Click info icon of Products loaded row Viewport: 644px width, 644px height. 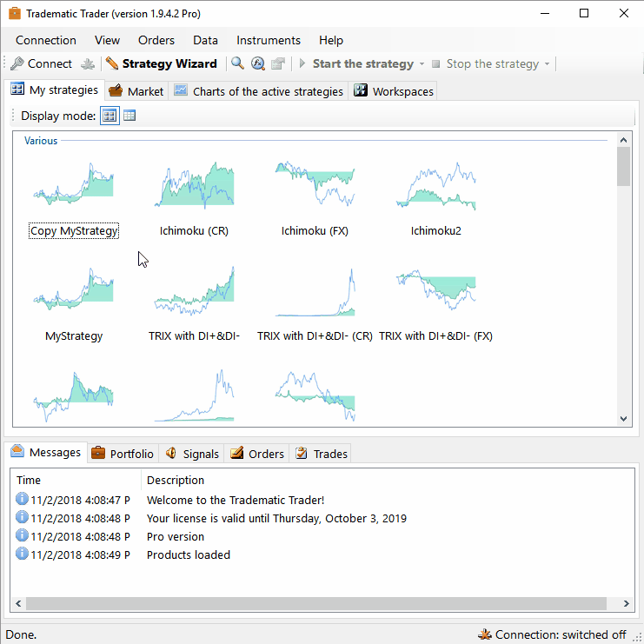tap(22, 554)
